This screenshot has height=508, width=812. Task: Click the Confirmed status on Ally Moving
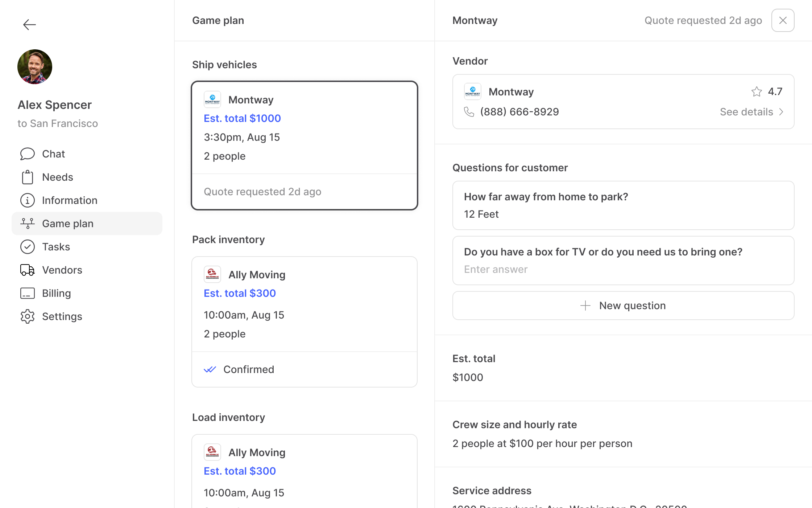point(248,369)
